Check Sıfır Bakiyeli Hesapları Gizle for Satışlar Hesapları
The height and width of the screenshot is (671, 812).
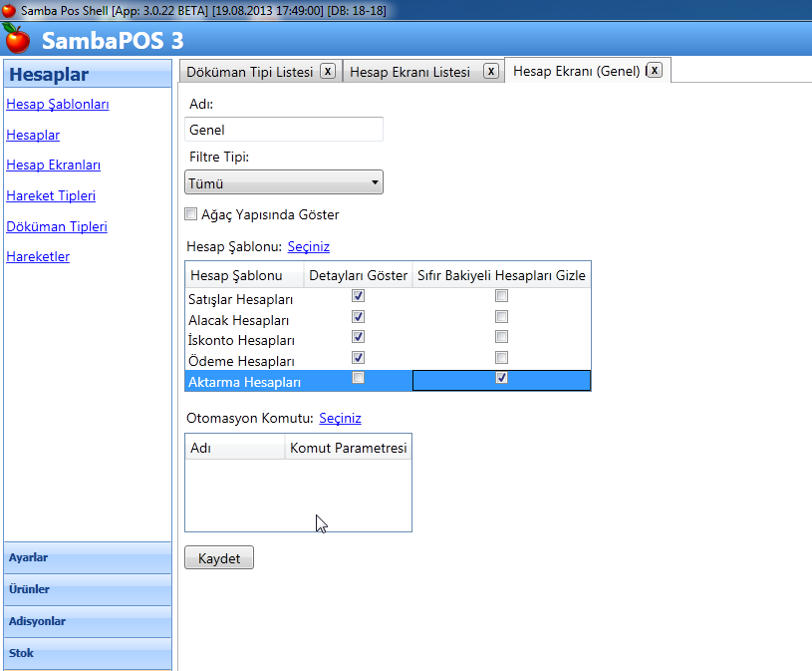pyautogui.click(x=501, y=295)
